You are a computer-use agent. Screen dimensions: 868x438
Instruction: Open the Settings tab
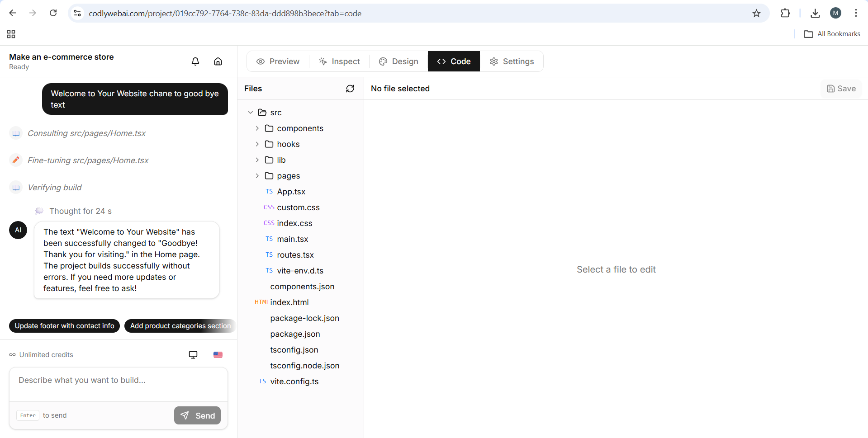pyautogui.click(x=512, y=61)
